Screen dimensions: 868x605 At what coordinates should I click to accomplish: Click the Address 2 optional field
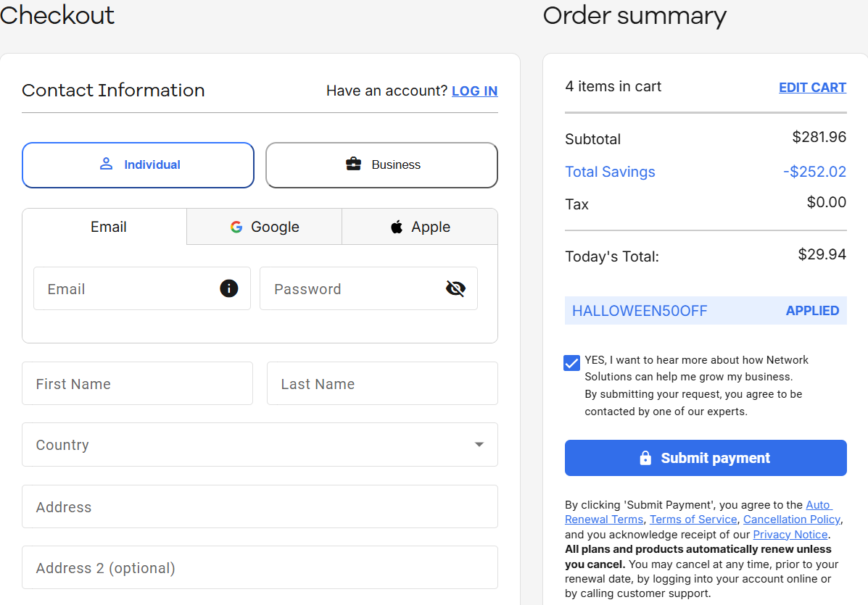pyautogui.click(x=260, y=567)
